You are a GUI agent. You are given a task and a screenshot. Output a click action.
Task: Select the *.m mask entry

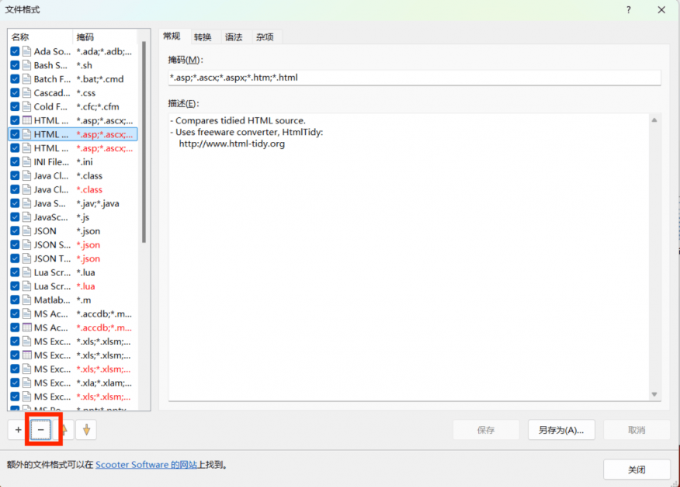(x=84, y=300)
